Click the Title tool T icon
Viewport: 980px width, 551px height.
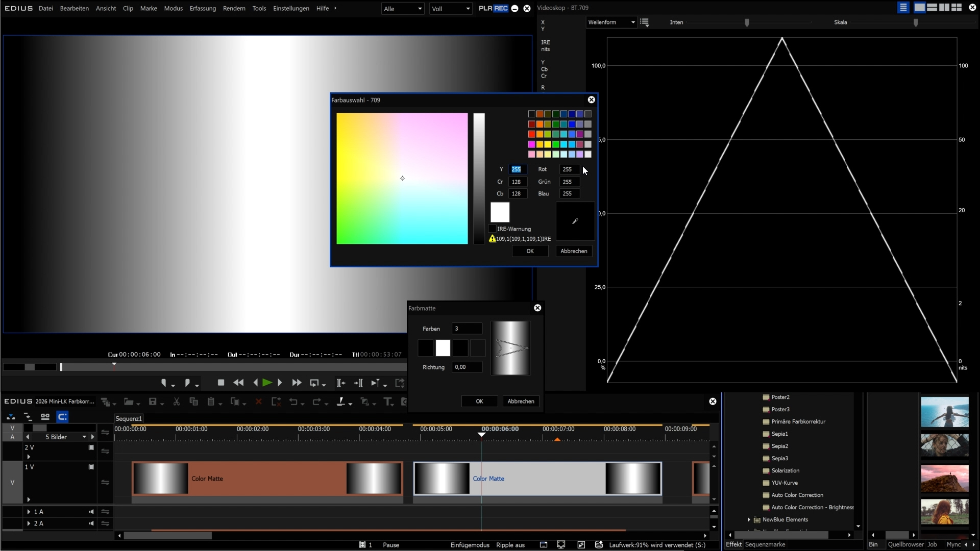click(387, 402)
